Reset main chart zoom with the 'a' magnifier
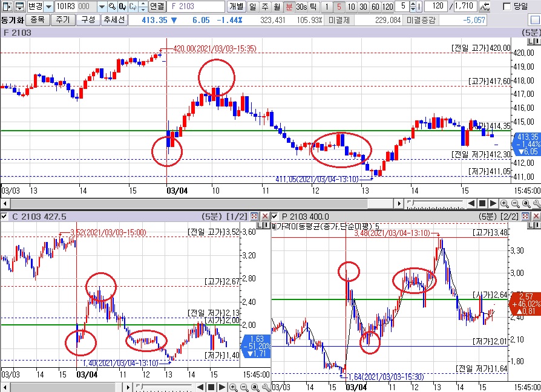The height and width of the screenshot is (392, 541). click(526, 204)
